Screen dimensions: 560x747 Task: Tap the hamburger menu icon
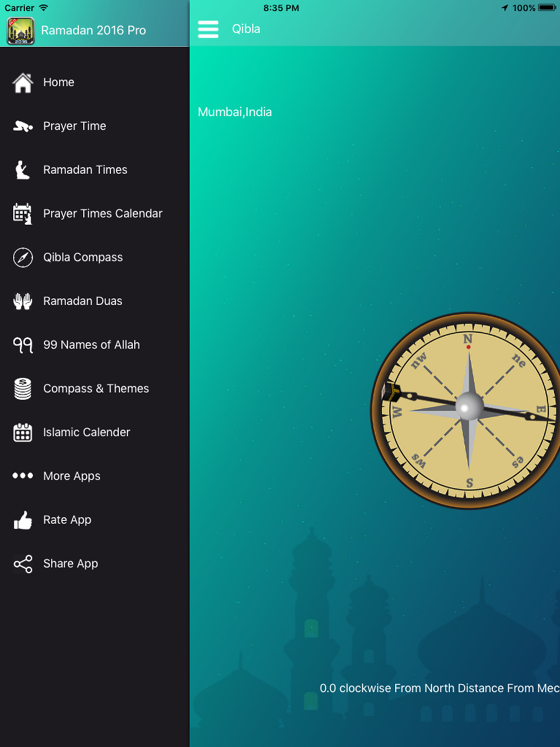click(208, 29)
